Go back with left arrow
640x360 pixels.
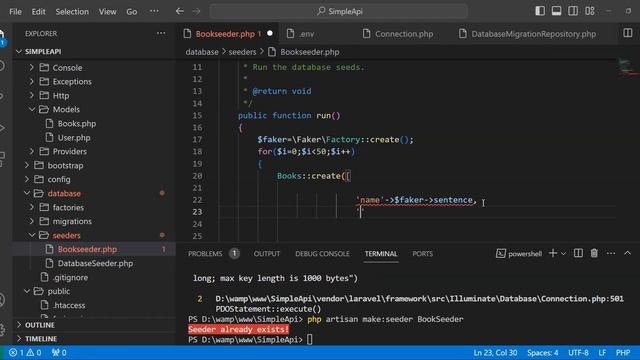coord(180,11)
